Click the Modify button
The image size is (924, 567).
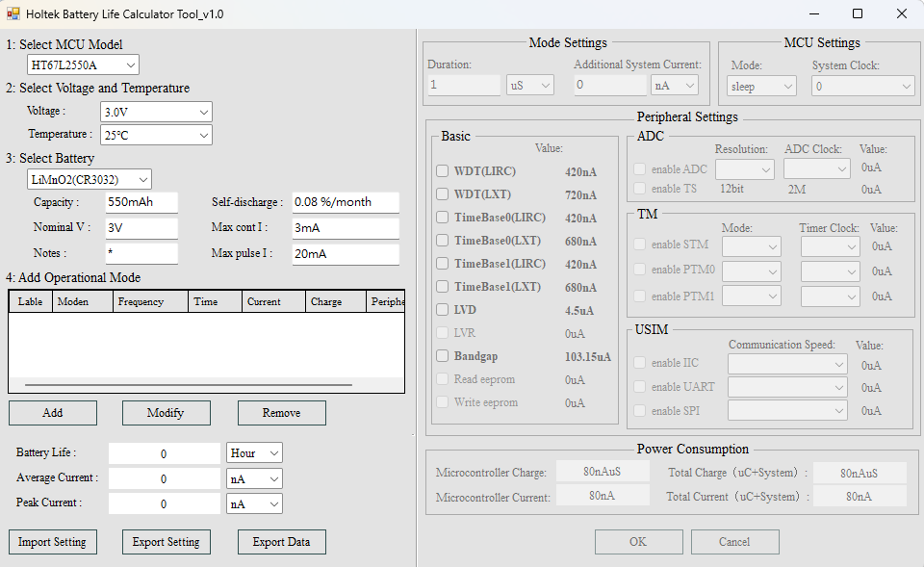tap(166, 413)
